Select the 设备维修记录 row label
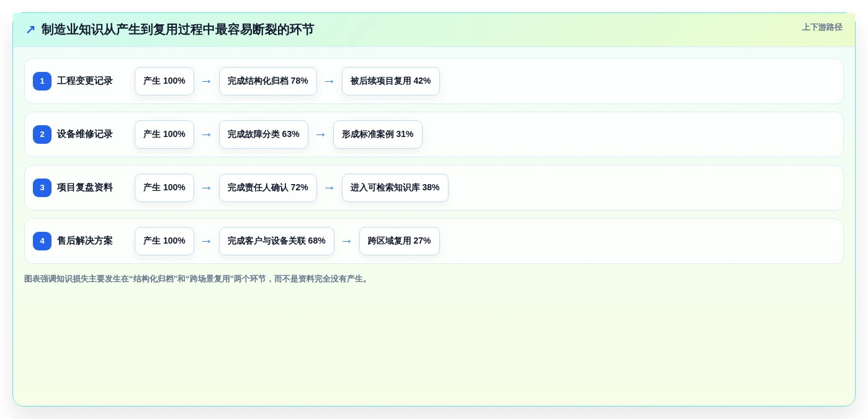Image resolution: width=868 pixels, height=419 pixels. click(x=85, y=135)
